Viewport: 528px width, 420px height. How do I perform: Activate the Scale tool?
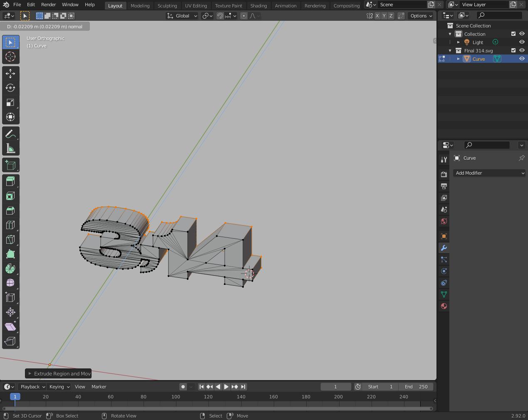click(10, 102)
